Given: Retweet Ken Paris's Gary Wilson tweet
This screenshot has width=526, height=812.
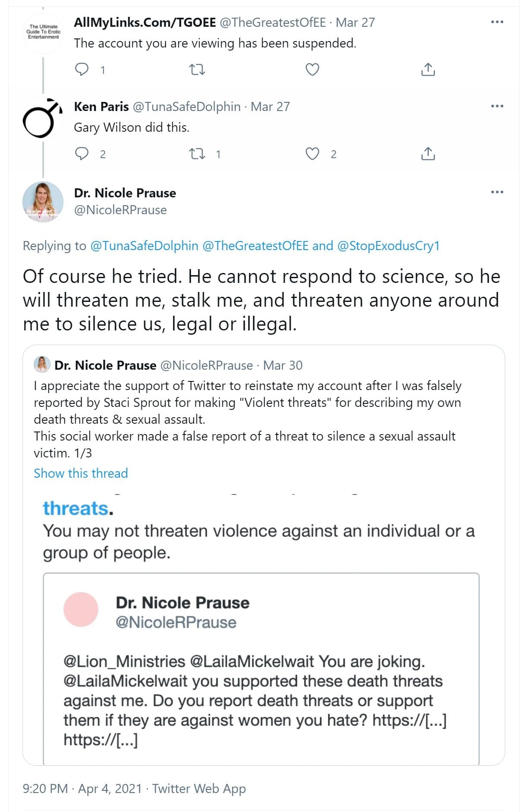Looking at the screenshot, I should 197,153.
